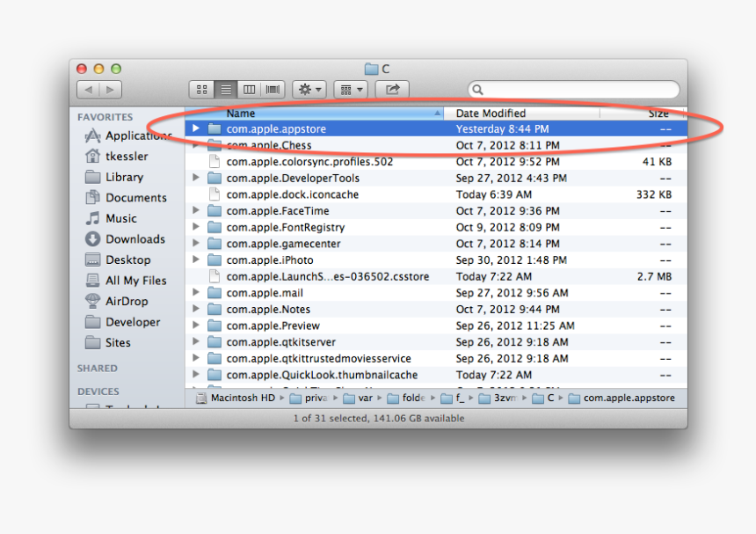This screenshot has width=756, height=534.
Task: Click the 332 KB size cell
Action: coord(654,194)
